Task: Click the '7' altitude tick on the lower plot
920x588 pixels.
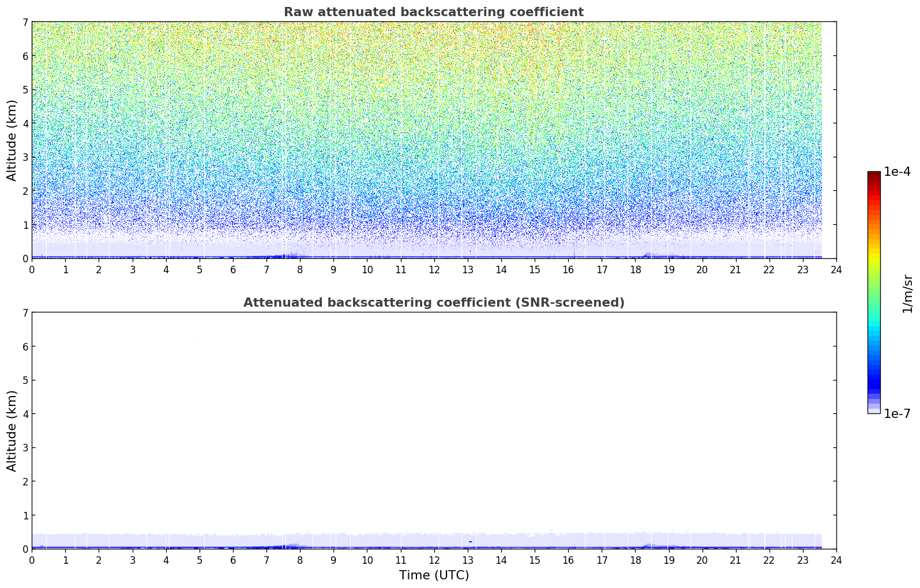Action: [25, 312]
